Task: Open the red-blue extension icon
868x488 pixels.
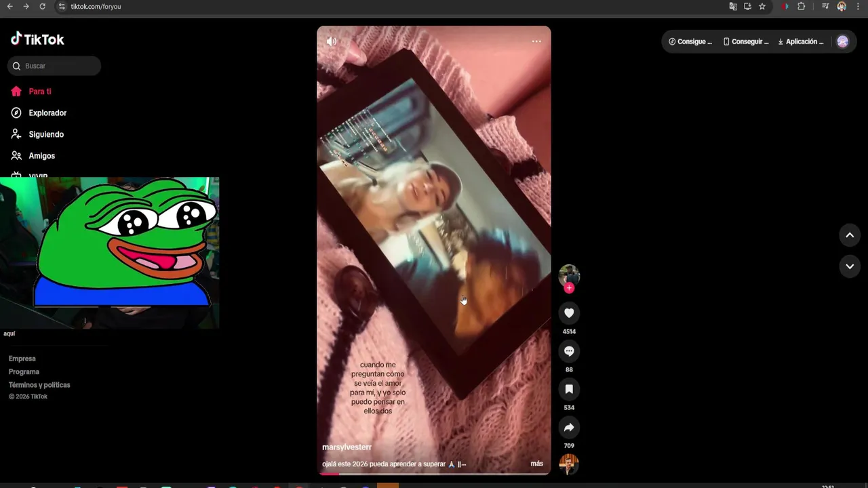Action: pyautogui.click(x=785, y=6)
